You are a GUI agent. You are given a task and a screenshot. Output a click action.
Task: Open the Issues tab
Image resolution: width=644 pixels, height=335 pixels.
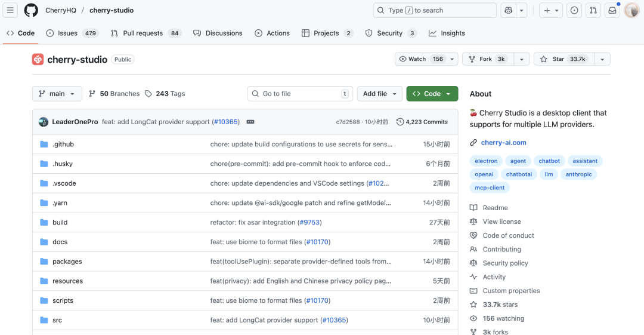pyautogui.click(x=72, y=33)
